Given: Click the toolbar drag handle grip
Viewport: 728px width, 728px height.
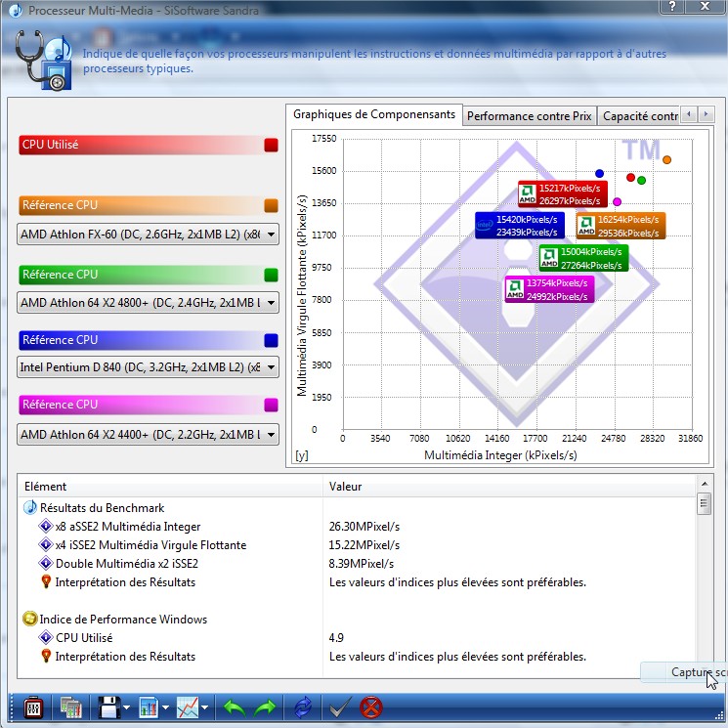Looking at the screenshot, I should (x=14, y=708).
